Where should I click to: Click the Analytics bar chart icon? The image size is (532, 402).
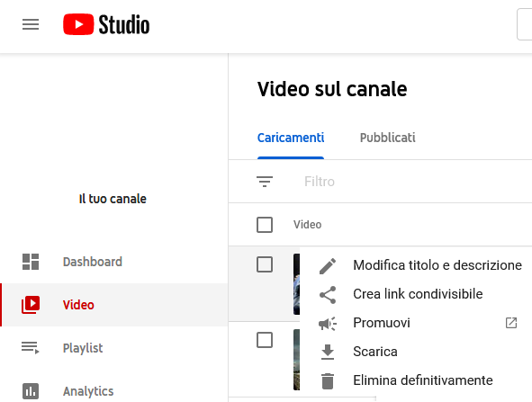pyautogui.click(x=31, y=391)
